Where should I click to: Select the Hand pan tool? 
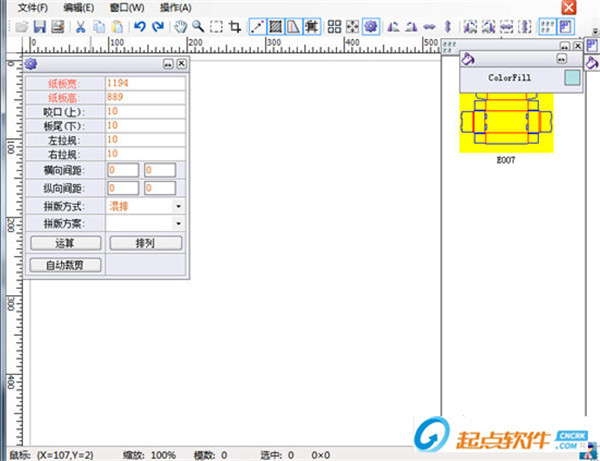pyautogui.click(x=180, y=26)
